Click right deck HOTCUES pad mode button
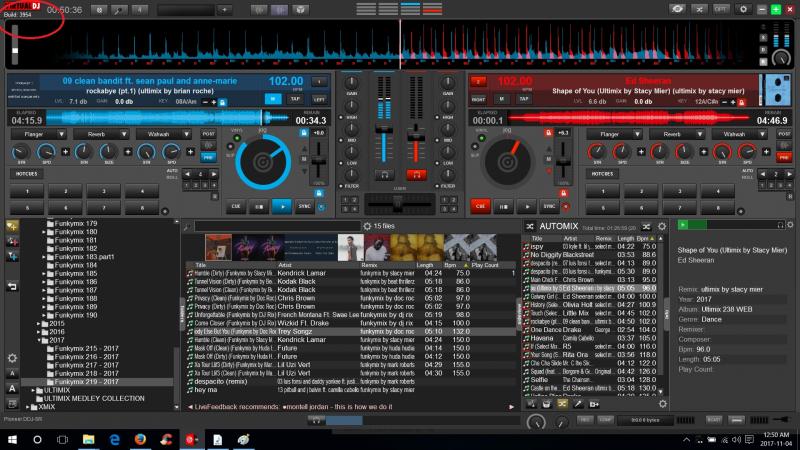This screenshot has height=450, width=800. click(x=602, y=173)
